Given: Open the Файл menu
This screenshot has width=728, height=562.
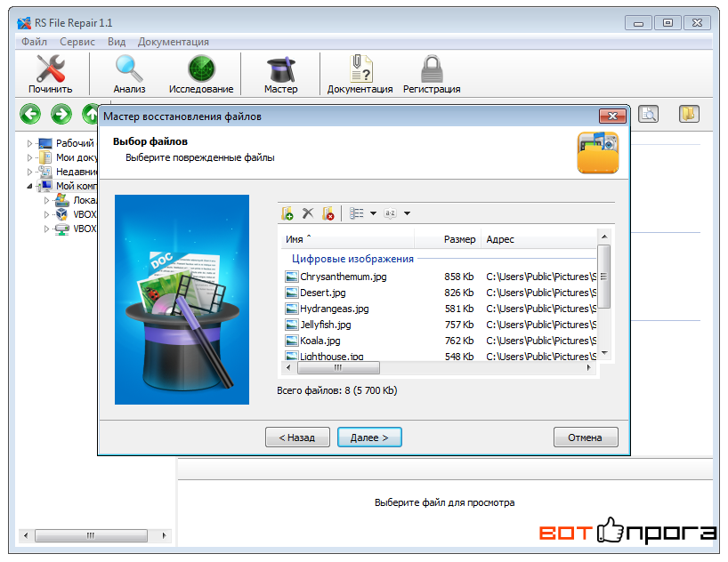Looking at the screenshot, I should tap(34, 42).
